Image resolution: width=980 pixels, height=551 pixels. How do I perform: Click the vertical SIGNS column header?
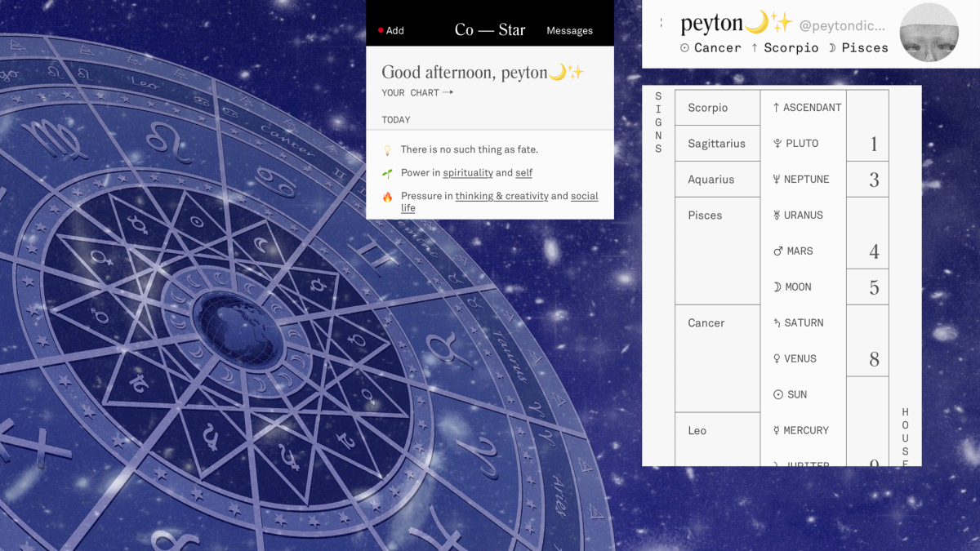(x=658, y=122)
